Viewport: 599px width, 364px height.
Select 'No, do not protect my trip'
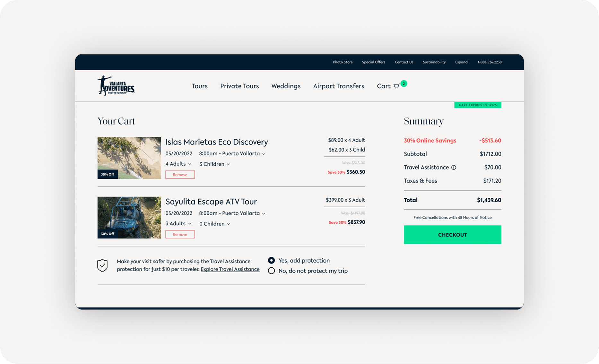click(x=271, y=271)
